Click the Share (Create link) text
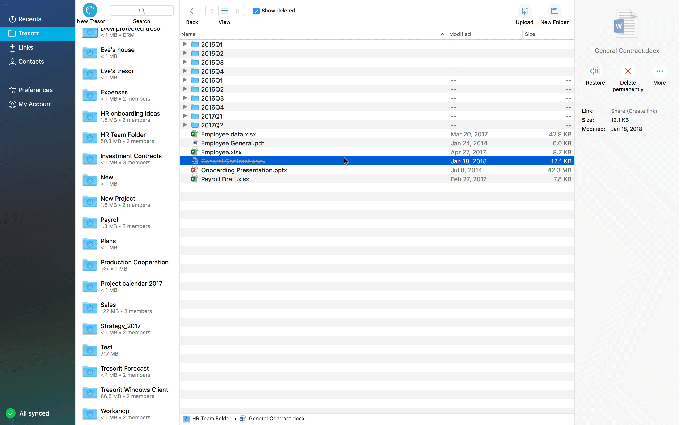Image resolution: width=680 pixels, height=425 pixels. tap(634, 111)
